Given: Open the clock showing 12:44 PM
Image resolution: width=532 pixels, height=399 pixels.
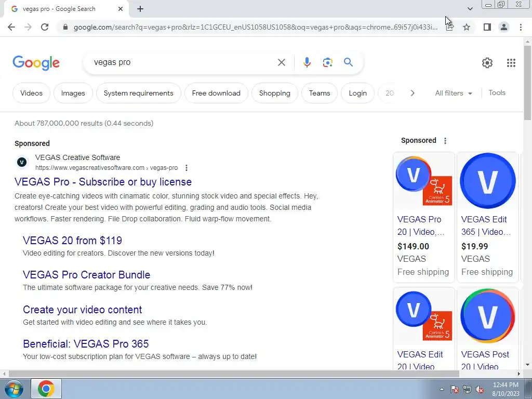Looking at the screenshot, I should coord(506,389).
